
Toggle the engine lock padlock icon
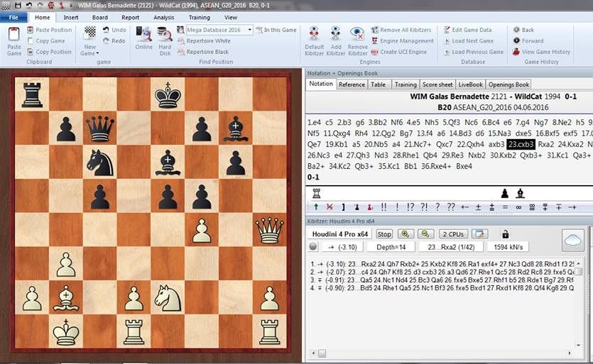click(x=505, y=234)
